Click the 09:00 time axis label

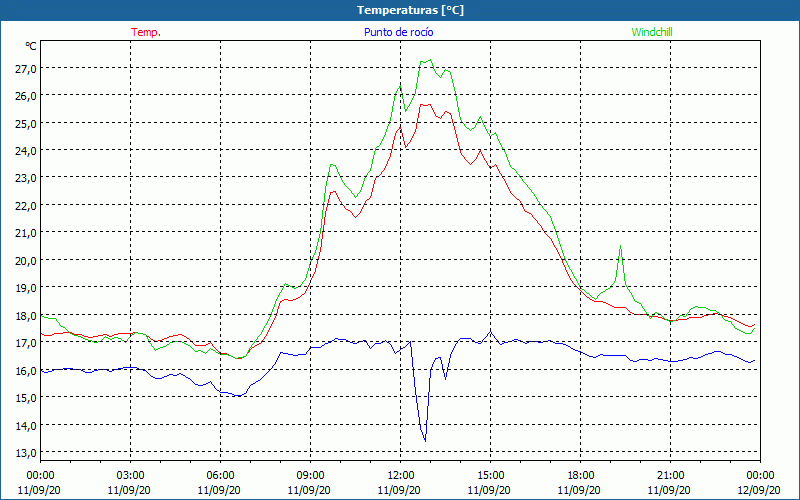pyautogui.click(x=310, y=476)
